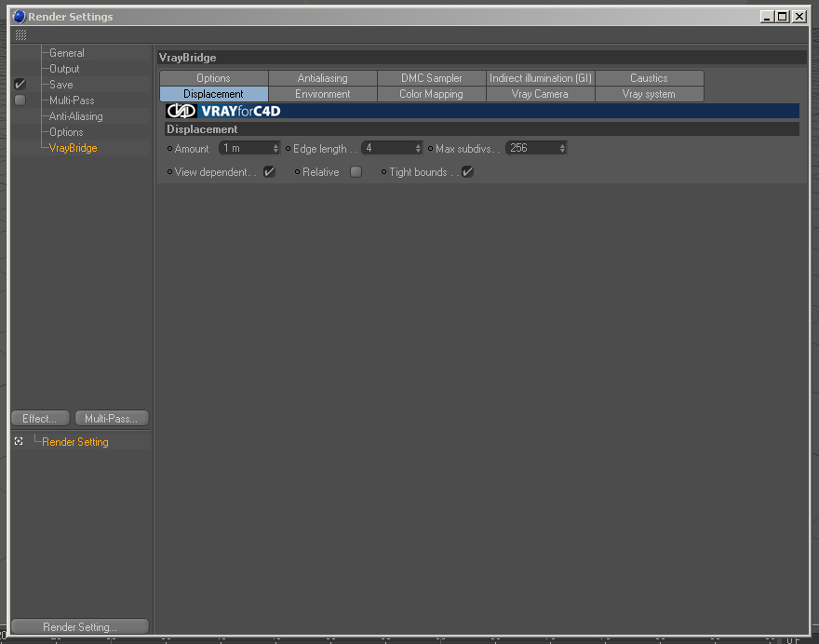This screenshot has width=819, height=644.
Task: Click the Render Setting... button at the bottom
Action: pos(80,626)
